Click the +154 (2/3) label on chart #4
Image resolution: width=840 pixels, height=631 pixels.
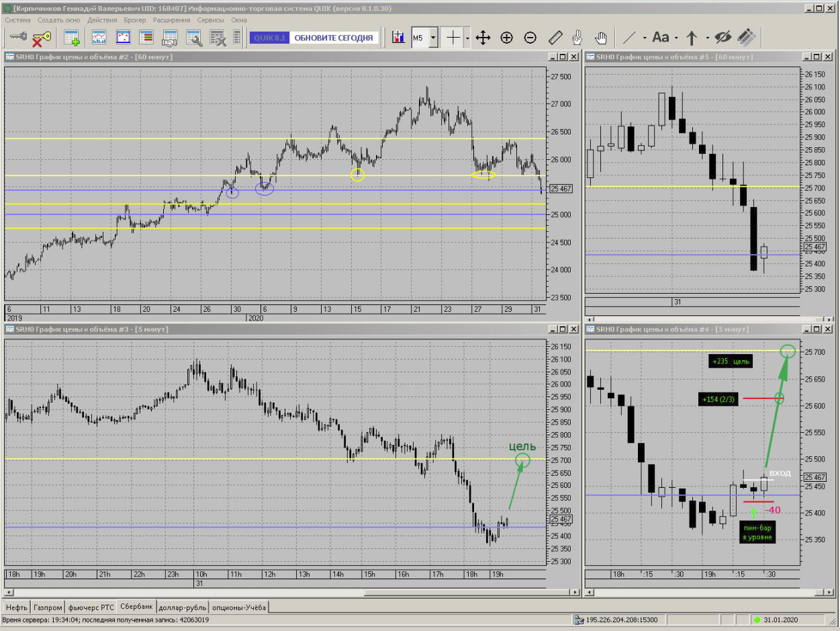pos(718,400)
